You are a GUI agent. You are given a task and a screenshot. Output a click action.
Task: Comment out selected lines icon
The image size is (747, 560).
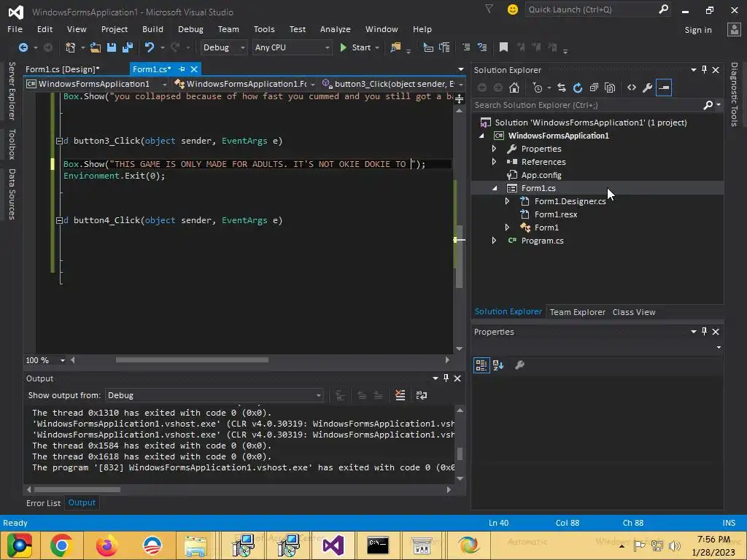pos(466,47)
